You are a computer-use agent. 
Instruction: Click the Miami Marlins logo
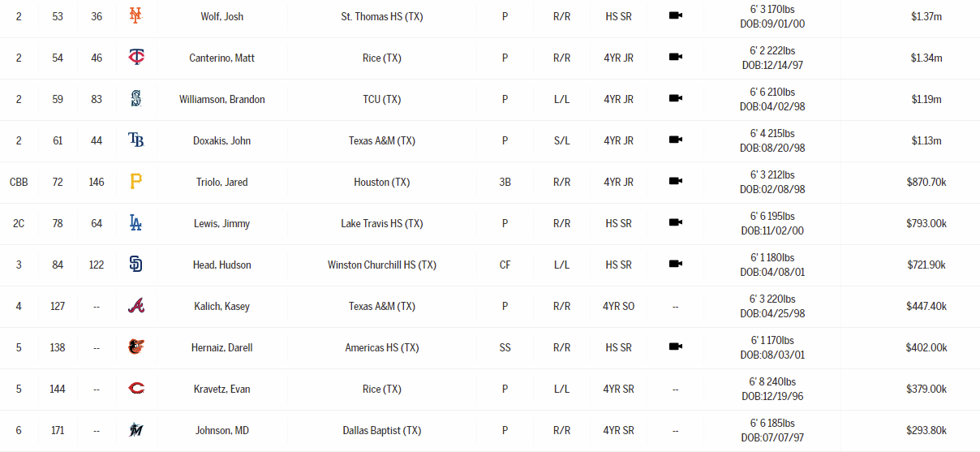135,430
